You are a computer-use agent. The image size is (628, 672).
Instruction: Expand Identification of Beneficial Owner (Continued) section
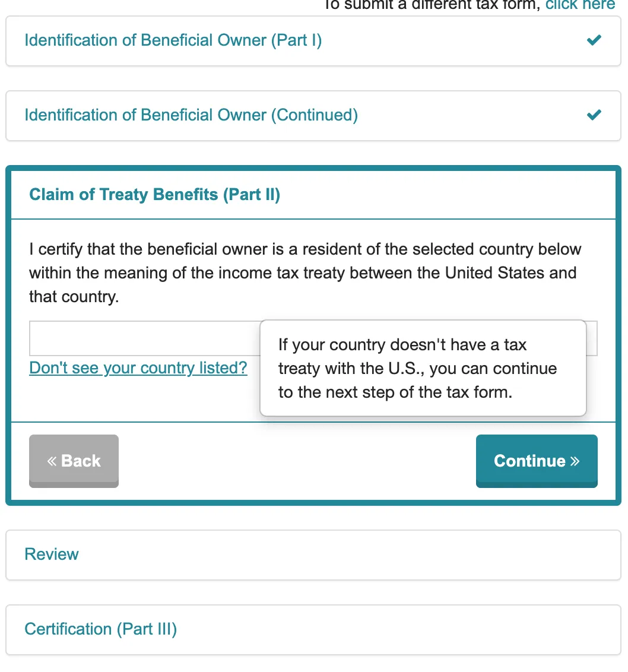tap(191, 115)
